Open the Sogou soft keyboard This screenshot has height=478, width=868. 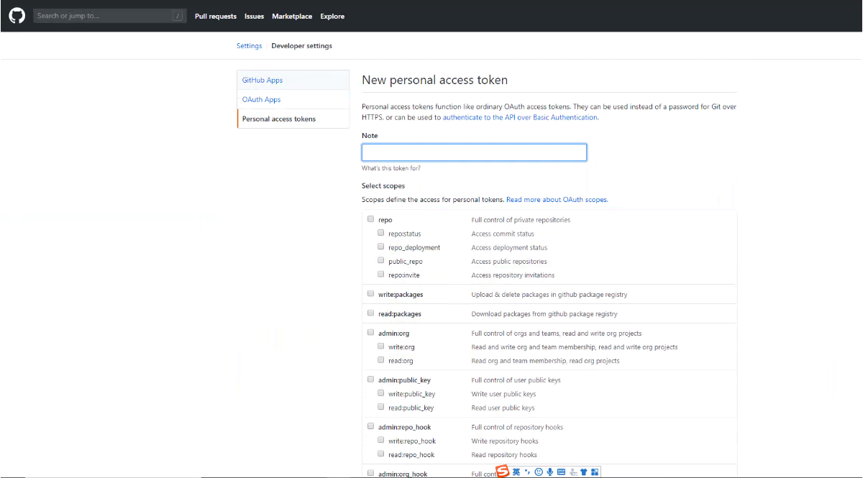click(x=561, y=472)
